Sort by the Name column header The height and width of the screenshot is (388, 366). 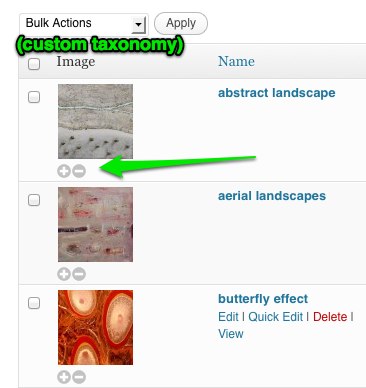[236, 61]
